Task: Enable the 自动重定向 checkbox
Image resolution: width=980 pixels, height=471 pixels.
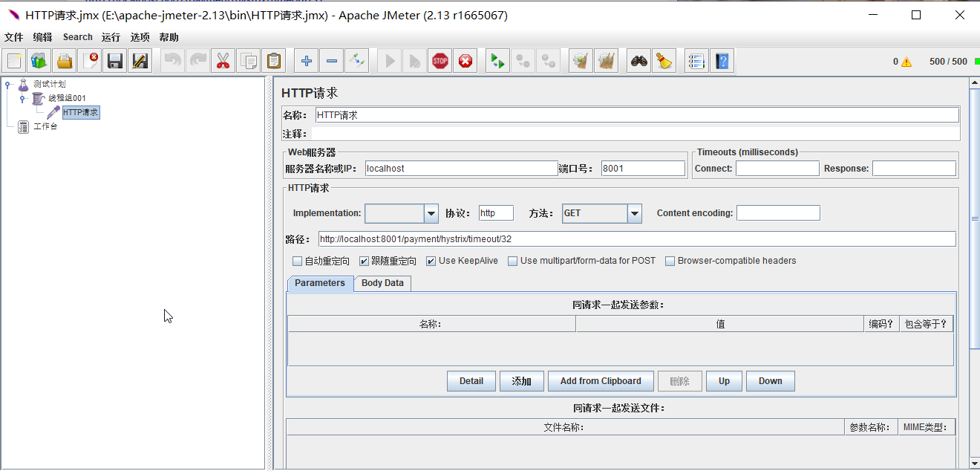Action: (297, 261)
